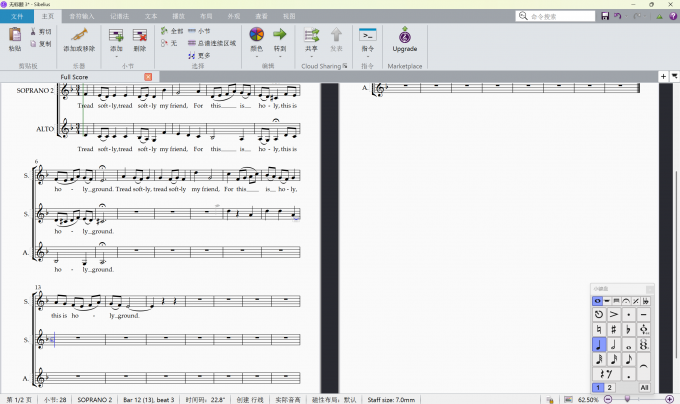Select the sixteenth note on keypad
Image resolution: width=680 pixels, height=404 pixels.
(614, 359)
